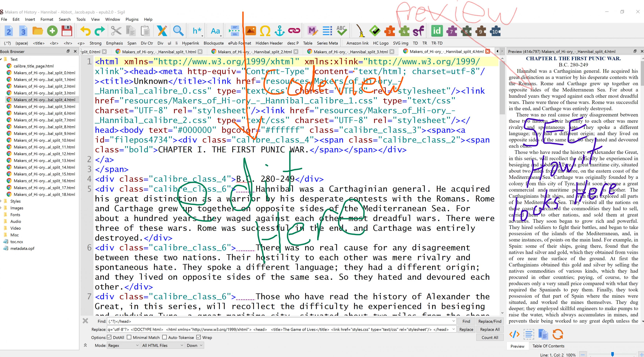Click the Spellcheck ABC icon
This screenshot has height=357, width=644.
click(342, 31)
